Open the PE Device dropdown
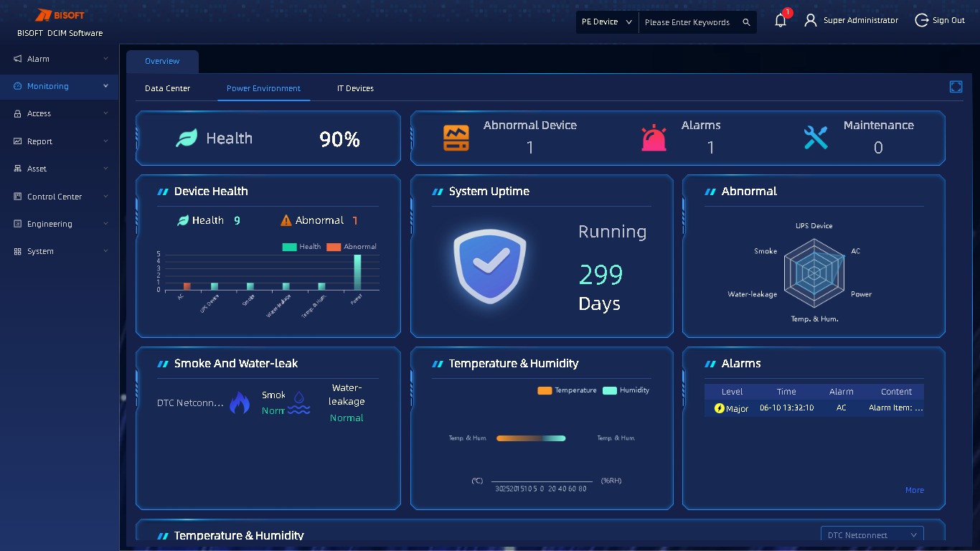 [x=607, y=22]
